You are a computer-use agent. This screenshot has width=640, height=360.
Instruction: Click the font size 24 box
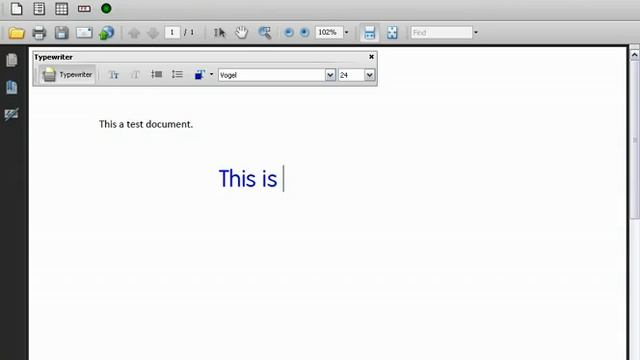tap(351, 75)
